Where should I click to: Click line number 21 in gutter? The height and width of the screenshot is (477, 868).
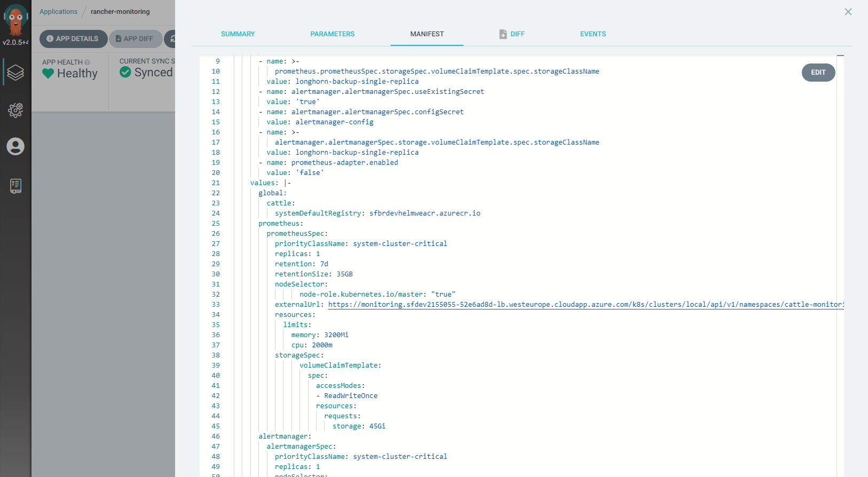click(216, 183)
